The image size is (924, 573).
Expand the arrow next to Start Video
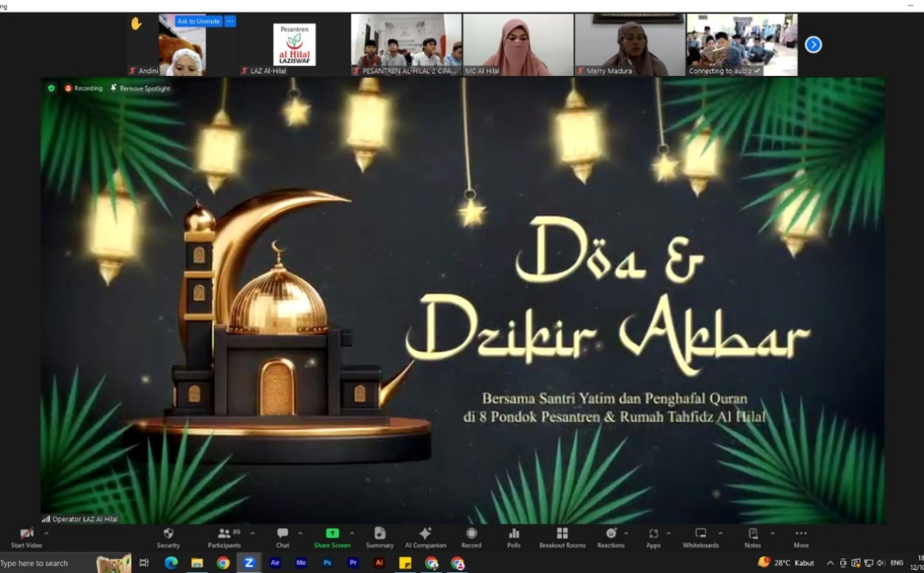pos(46,533)
